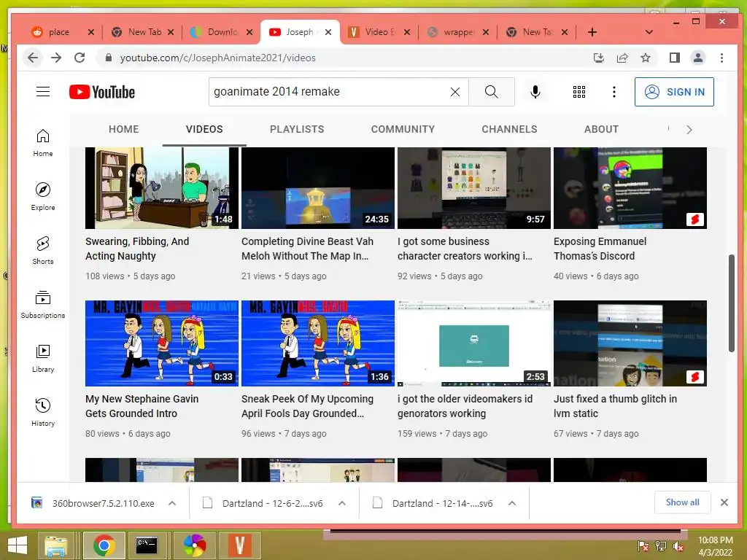Go forward in Chrome

[56, 58]
